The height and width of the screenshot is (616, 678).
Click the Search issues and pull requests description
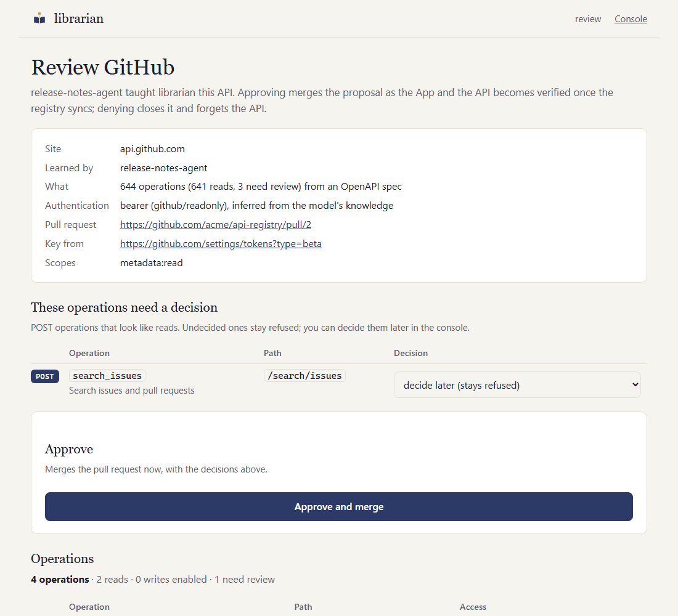[x=131, y=391]
